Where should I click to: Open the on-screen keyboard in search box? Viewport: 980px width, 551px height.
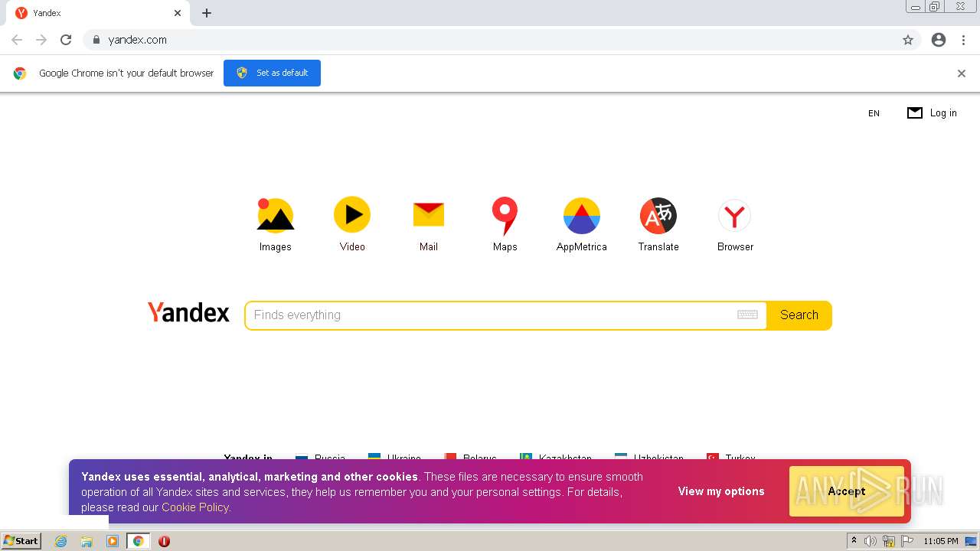[747, 315]
